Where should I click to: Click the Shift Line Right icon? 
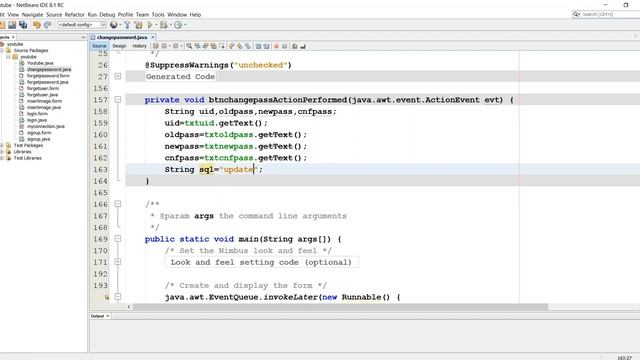[x=266, y=46]
